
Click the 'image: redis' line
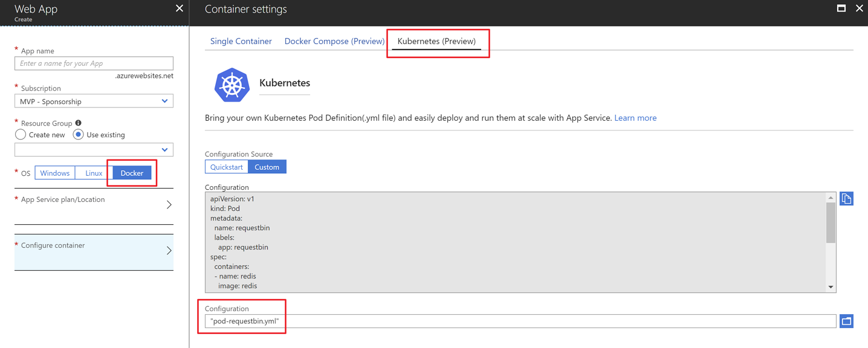[238, 286]
